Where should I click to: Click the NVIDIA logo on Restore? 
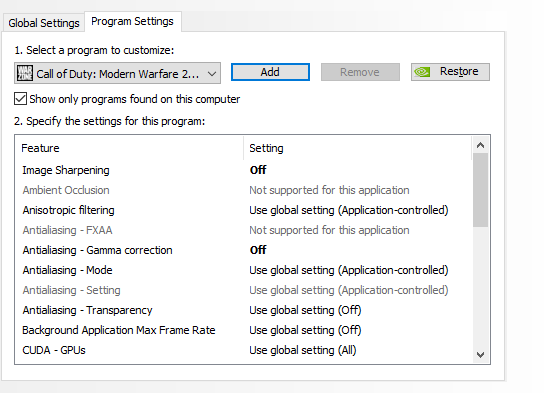422,72
